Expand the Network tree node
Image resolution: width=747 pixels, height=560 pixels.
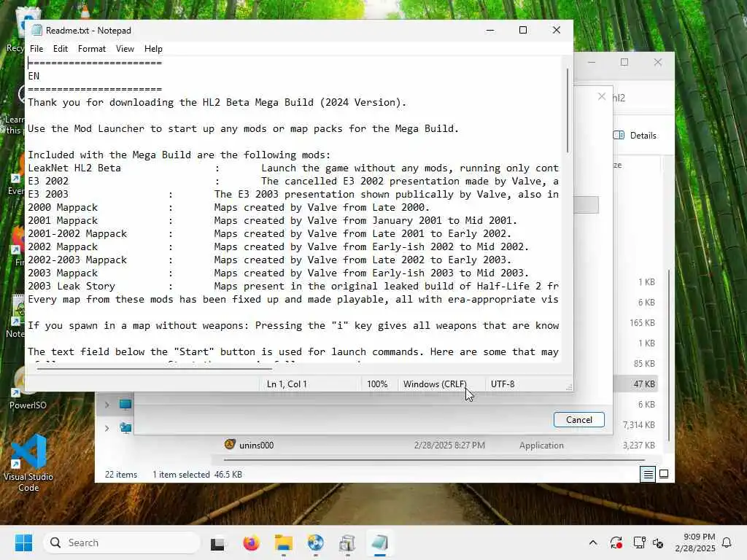(x=107, y=428)
